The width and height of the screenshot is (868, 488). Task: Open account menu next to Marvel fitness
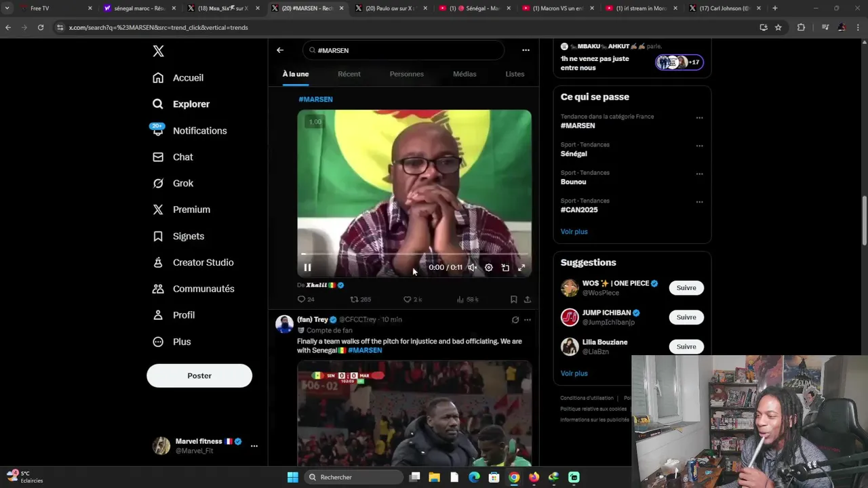point(254,446)
